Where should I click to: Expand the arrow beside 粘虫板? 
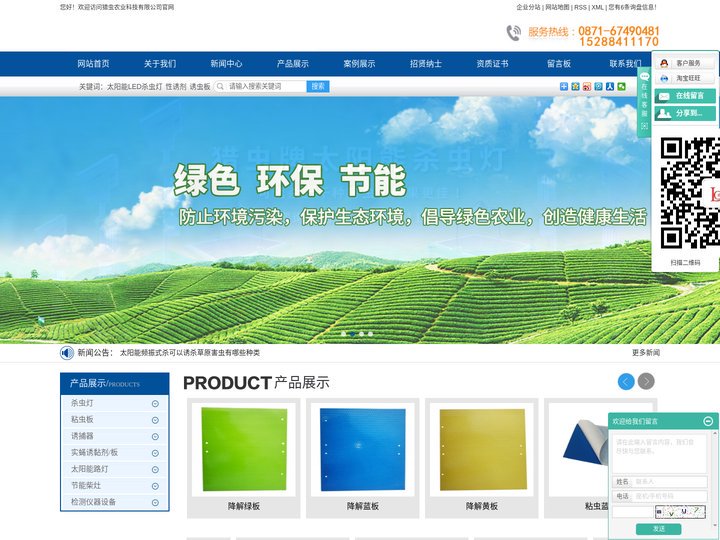tap(155, 420)
